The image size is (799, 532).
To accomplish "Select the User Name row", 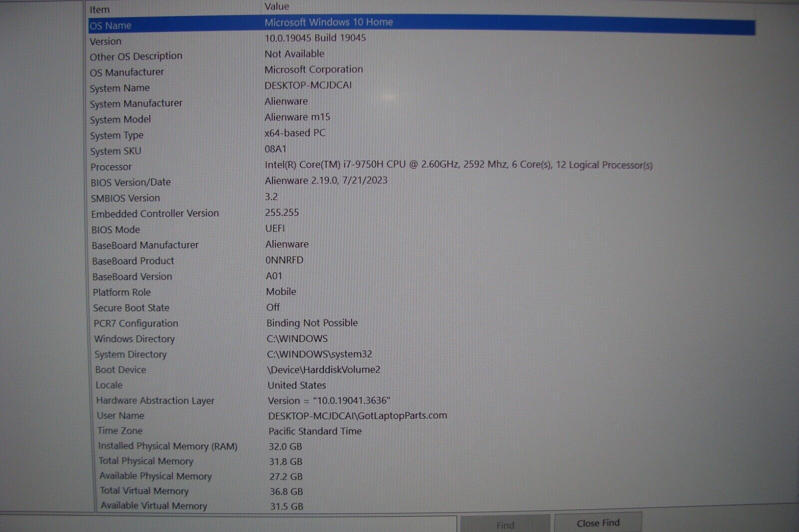I will 421,415.
